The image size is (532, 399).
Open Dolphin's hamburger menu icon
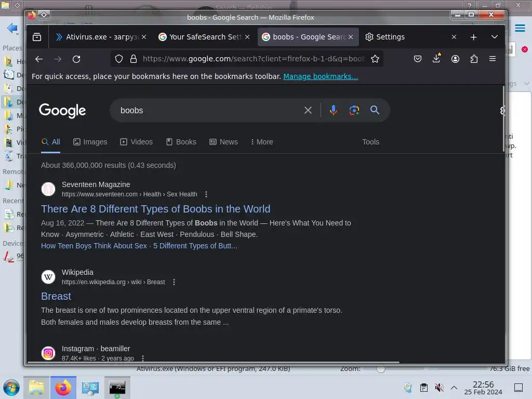(520, 28)
